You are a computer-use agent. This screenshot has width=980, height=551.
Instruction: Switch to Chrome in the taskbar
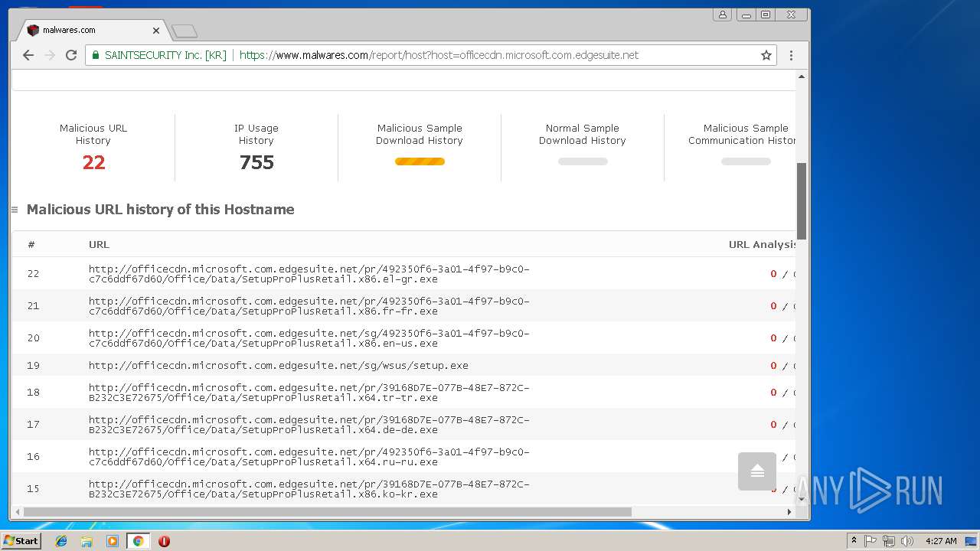pos(138,541)
